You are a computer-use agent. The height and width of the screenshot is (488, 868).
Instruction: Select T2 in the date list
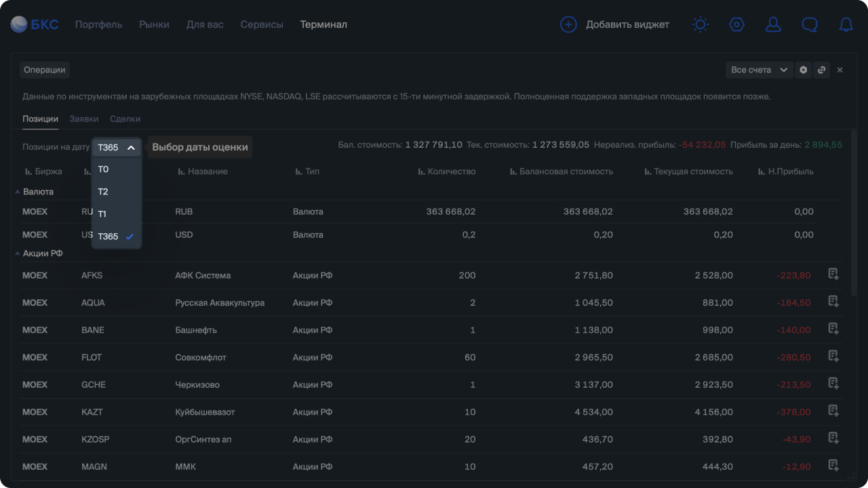coord(117,192)
